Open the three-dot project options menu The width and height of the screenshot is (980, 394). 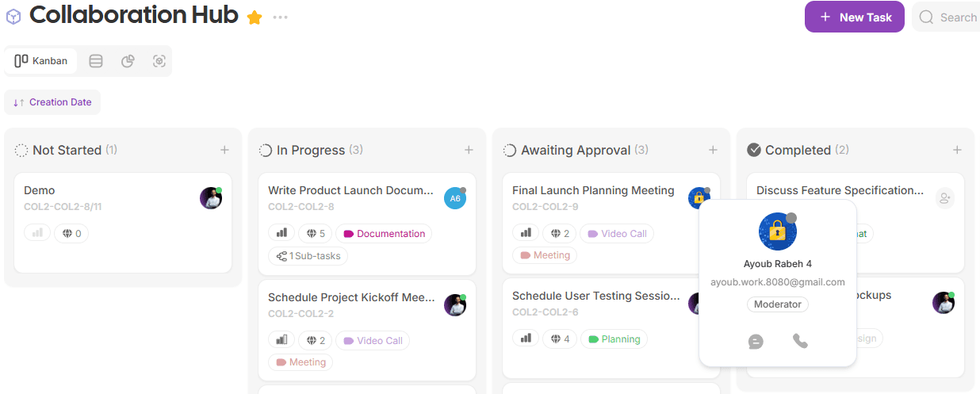(280, 17)
